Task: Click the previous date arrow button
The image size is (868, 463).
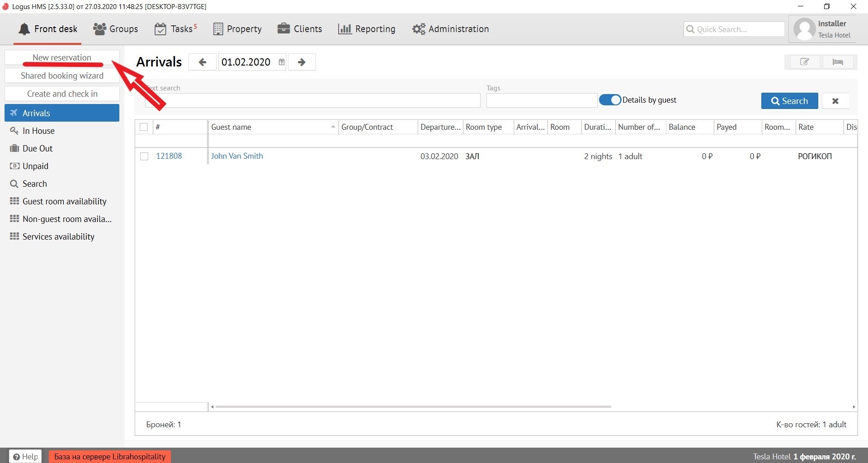Action: 202,62
